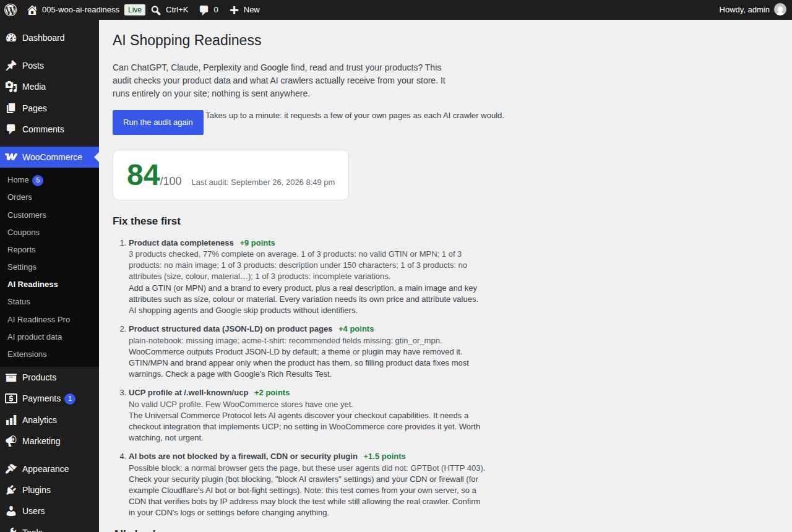
Task: Click the AI bots are not blocked heading
Action: (243, 457)
